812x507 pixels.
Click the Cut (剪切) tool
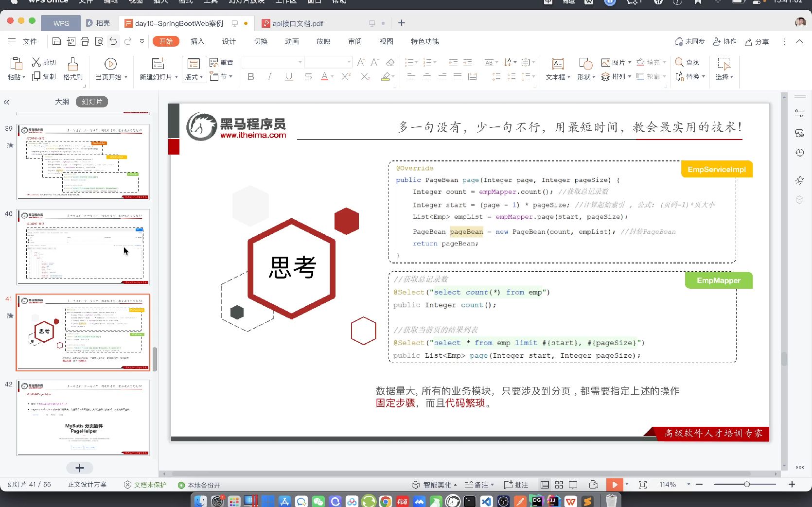point(44,62)
